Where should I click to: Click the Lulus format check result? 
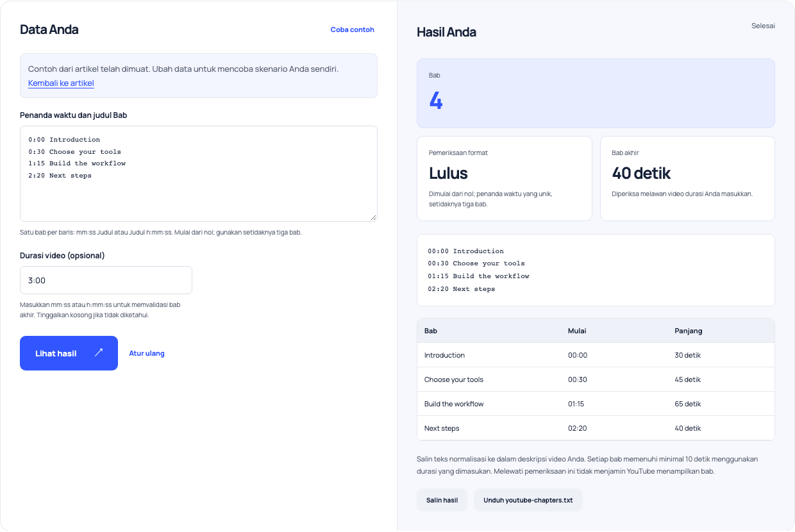448,173
